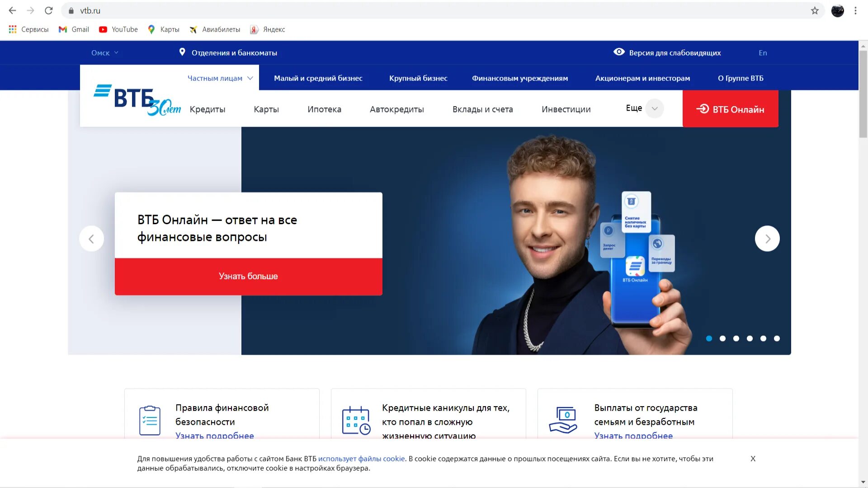Select the Малый и средний бизнес tab
The width and height of the screenshot is (868, 488).
(318, 78)
